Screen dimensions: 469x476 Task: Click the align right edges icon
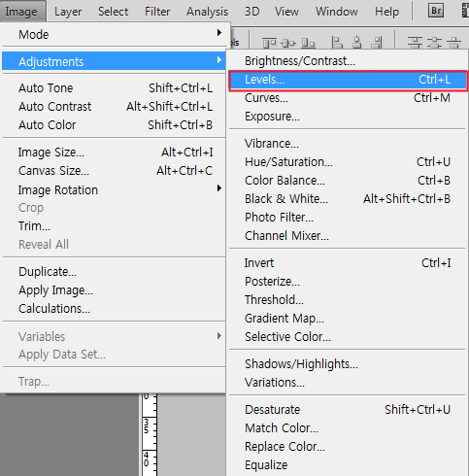click(377, 43)
